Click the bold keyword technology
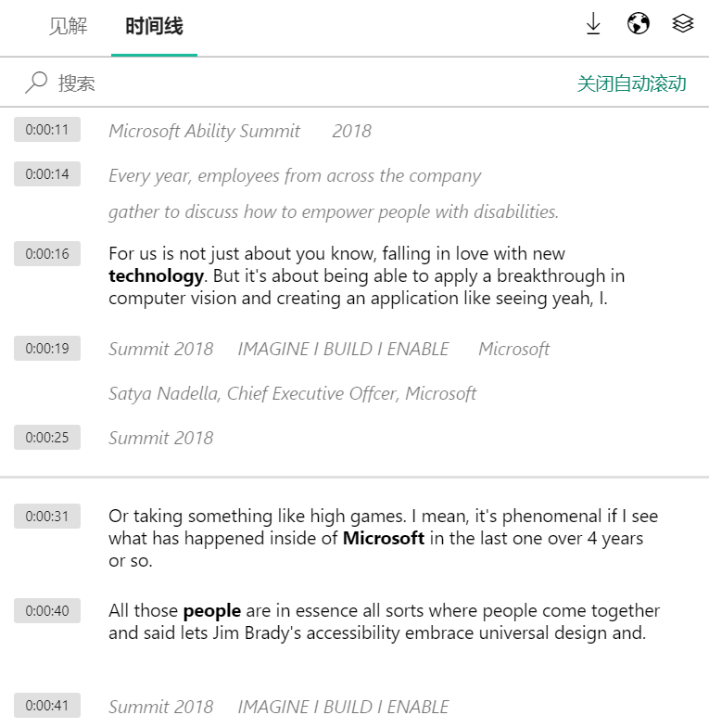709x728 pixels. pos(156,276)
